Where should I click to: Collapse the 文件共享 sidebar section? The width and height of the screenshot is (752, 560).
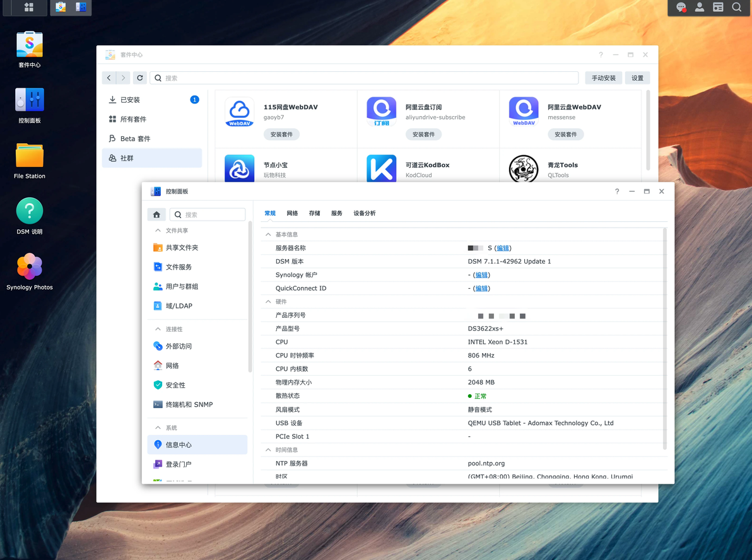158,231
